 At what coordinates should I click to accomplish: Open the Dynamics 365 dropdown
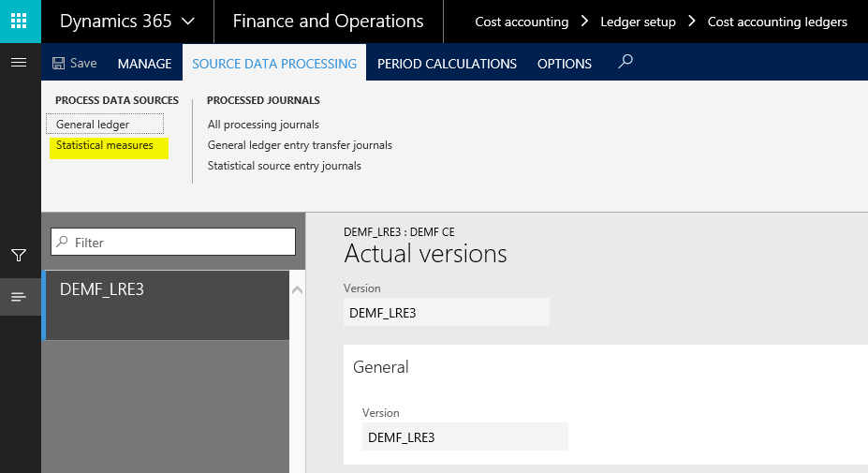tap(127, 21)
